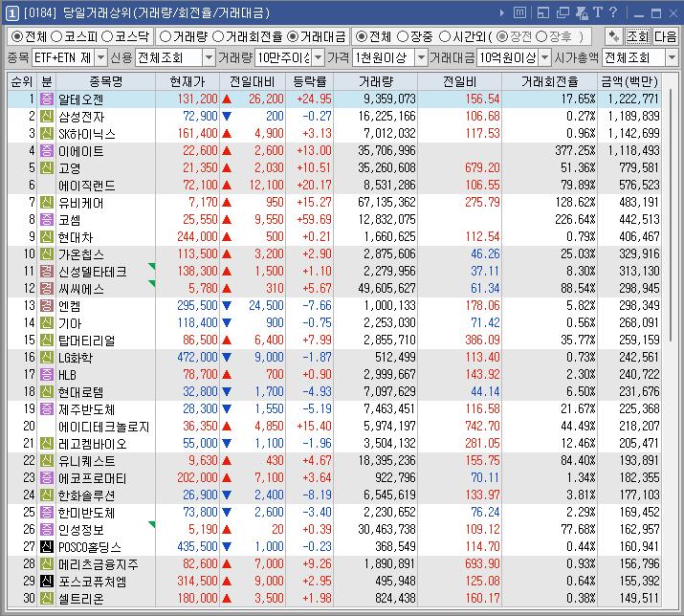Select the 전체 session radio beside 장중
This screenshot has width=684, height=616.
(362, 36)
